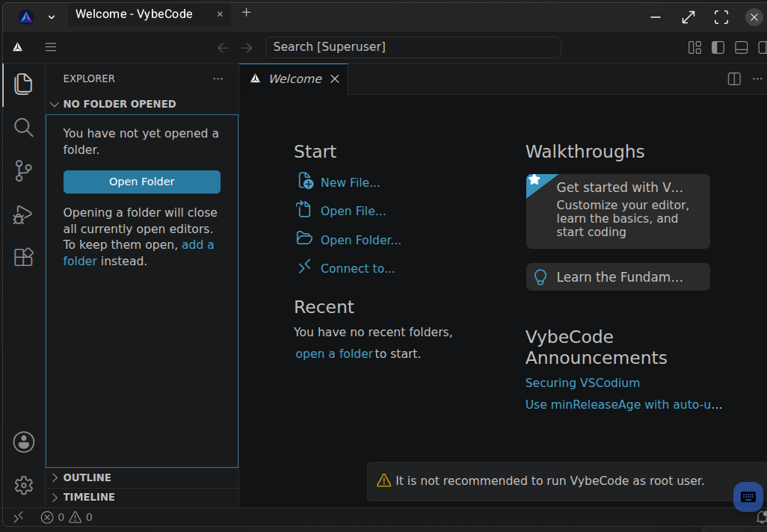The width and height of the screenshot is (767, 532).
Task: Open the Search view in activity bar
Action: pyautogui.click(x=23, y=128)
